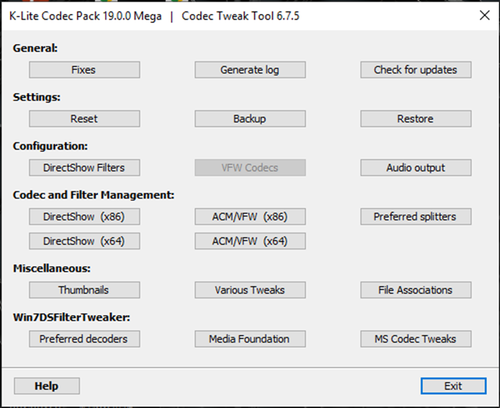Screen dimensions: 500x408
Task: Click the ACM/VFW (x86) button
Action: click(x=250, y=217)
